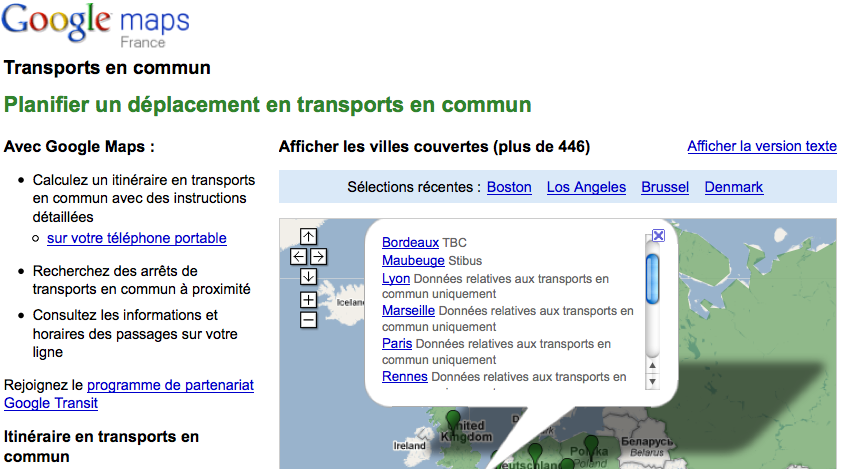Click the info bubble scroll down arrow
Viewport: 847px width, 469px height.
[653, 381]
